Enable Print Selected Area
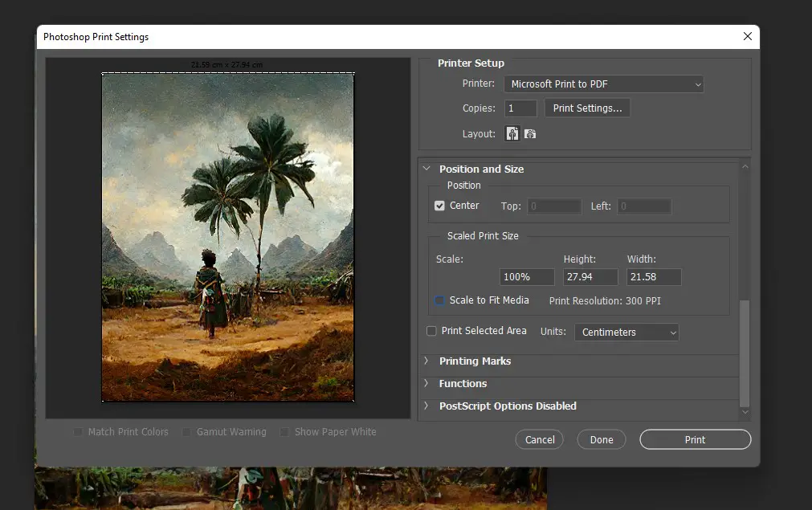 [x=431, y=331]
